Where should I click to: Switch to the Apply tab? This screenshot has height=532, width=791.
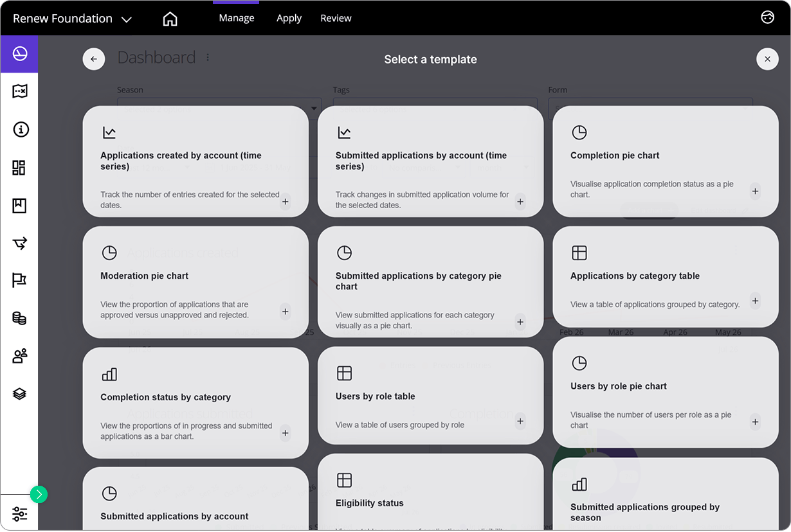[289, 18]
